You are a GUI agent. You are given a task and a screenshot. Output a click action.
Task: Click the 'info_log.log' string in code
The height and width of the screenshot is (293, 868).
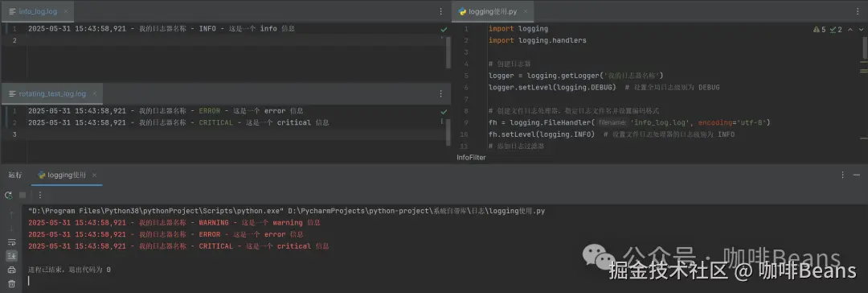click(x=661, y=122)
